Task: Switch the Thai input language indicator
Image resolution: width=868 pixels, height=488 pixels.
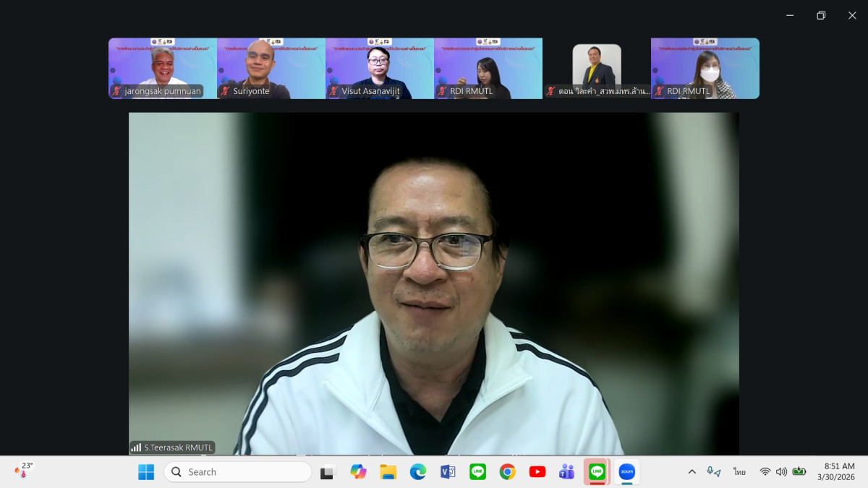Action: (x=739, y=472)
